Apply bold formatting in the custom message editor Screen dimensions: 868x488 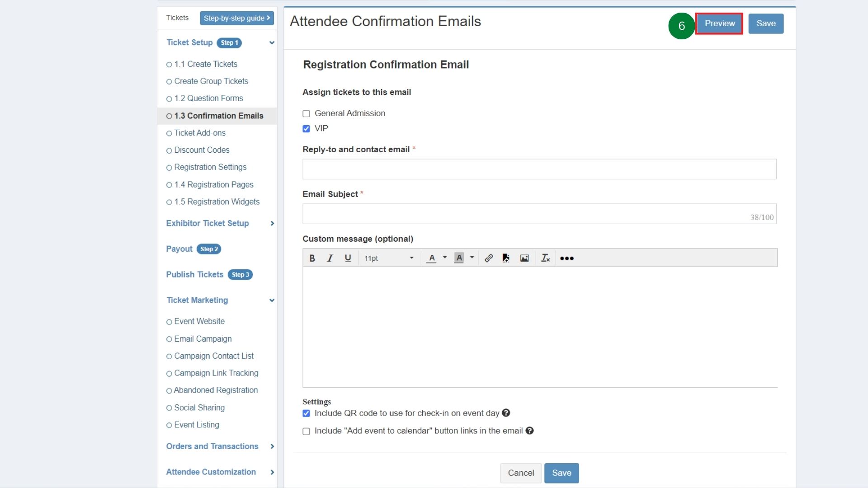click(311, 258)
